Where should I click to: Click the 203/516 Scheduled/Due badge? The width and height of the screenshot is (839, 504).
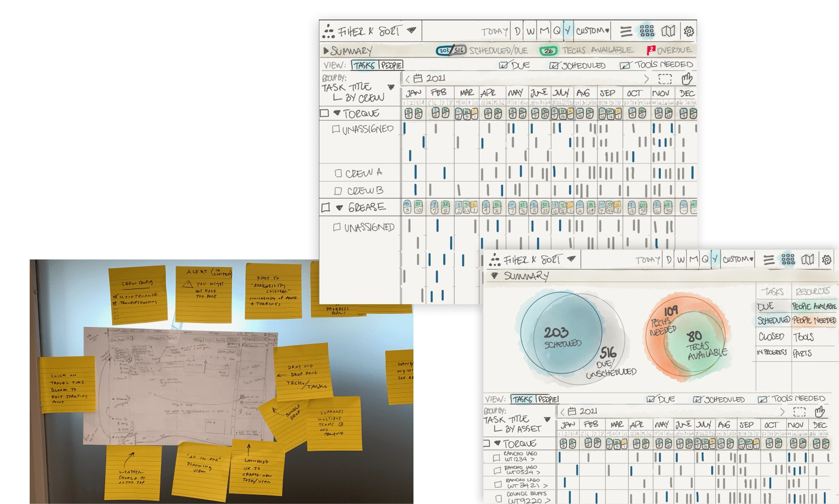coord(451,50)
